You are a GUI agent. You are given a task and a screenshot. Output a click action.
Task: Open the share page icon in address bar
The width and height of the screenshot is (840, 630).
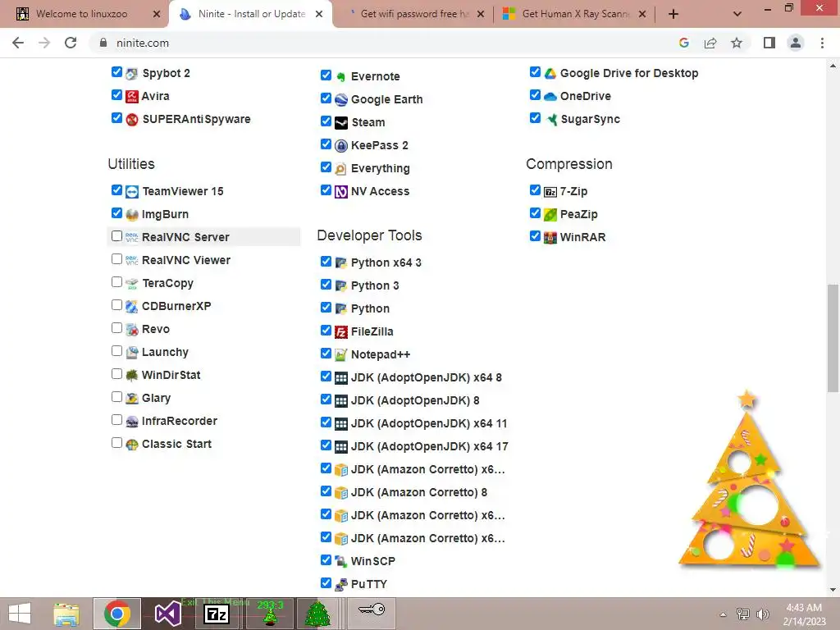[x=710, y=43]
